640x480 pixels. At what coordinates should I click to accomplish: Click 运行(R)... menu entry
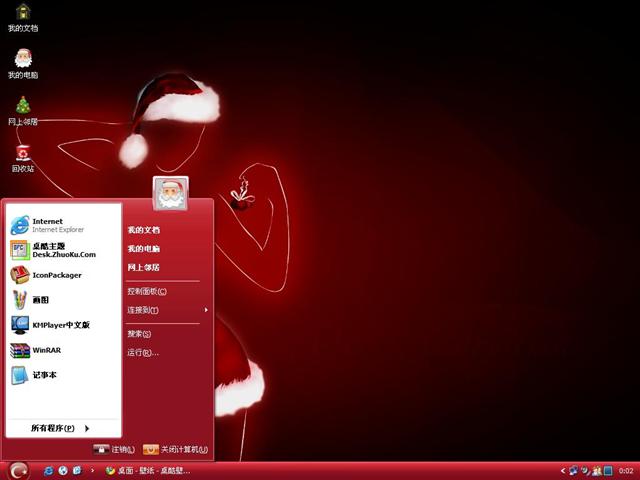pyautogui.click(x=143, y=352)
